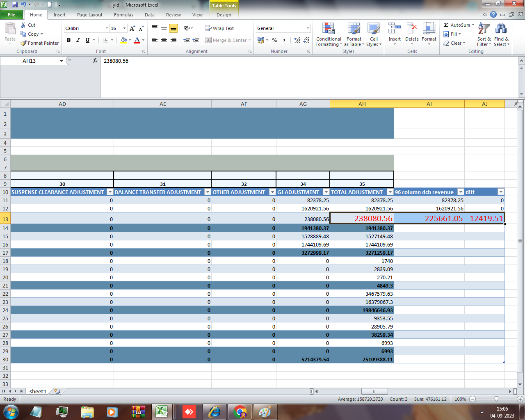Open filter dropdown for diff column
This screenshot has width=525, height=420.
tap(501, 192)
